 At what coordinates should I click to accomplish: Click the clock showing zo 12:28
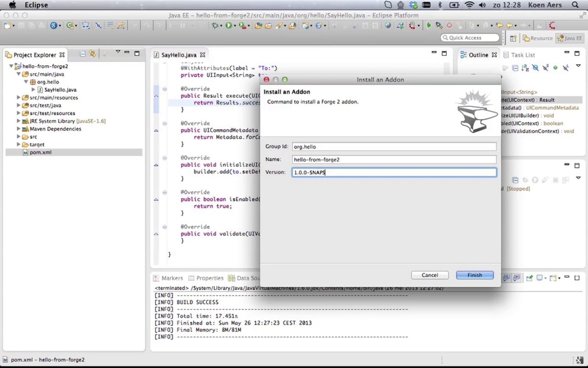tap(507, 5)
